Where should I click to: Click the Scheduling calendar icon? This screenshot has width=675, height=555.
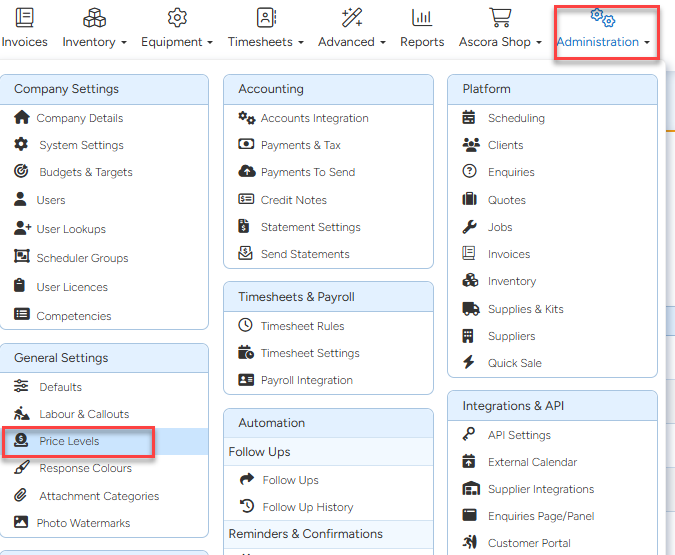pos(469,118)
